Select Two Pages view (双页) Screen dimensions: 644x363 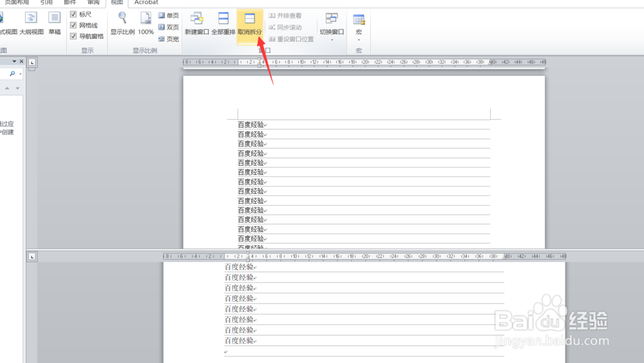[169, 27]
